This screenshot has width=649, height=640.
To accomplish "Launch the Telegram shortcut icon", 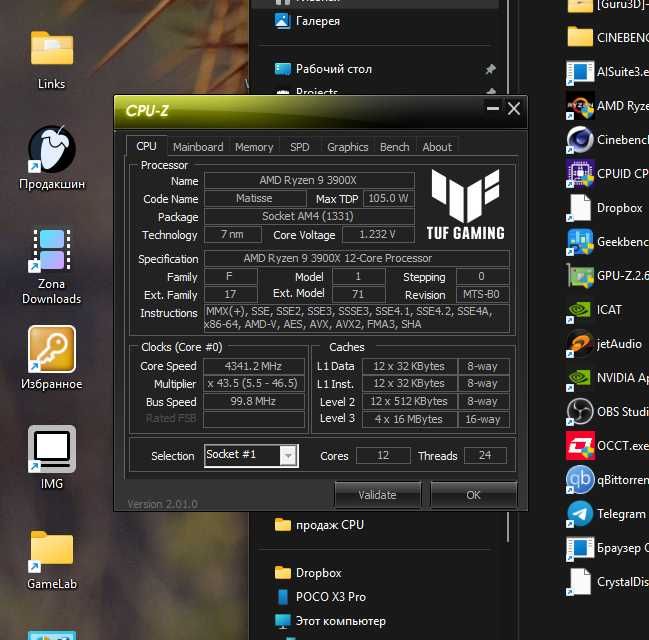I will (x=579, y=514).
